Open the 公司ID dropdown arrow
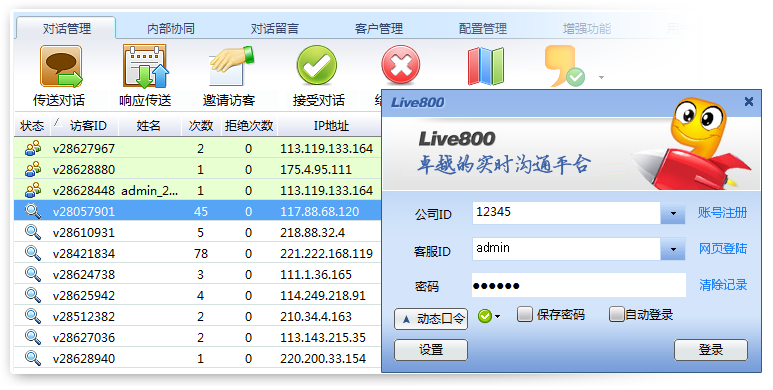Image resolution: width=773 pixels, height=390 pixels. pyautogui.click(x=673, y=213)
